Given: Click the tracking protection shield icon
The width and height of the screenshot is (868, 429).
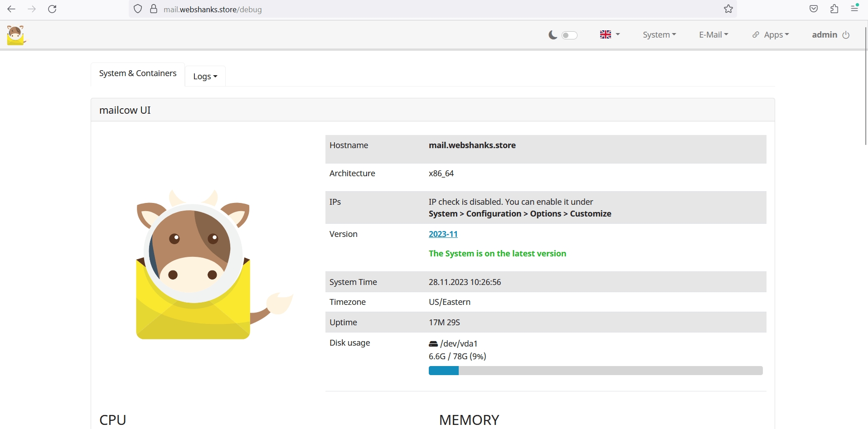Looking at the screenshot, I should pyautogui.click(x=138, y=9).
